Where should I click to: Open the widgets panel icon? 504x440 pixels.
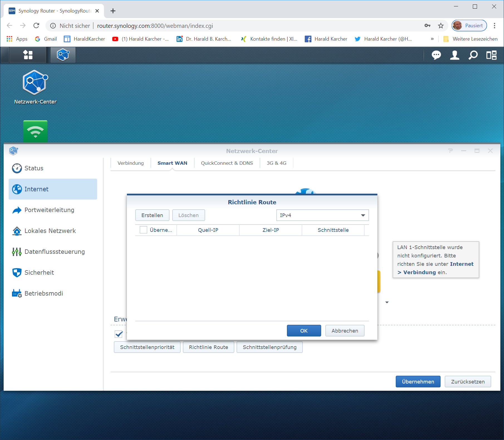click(x=491, y=55)
